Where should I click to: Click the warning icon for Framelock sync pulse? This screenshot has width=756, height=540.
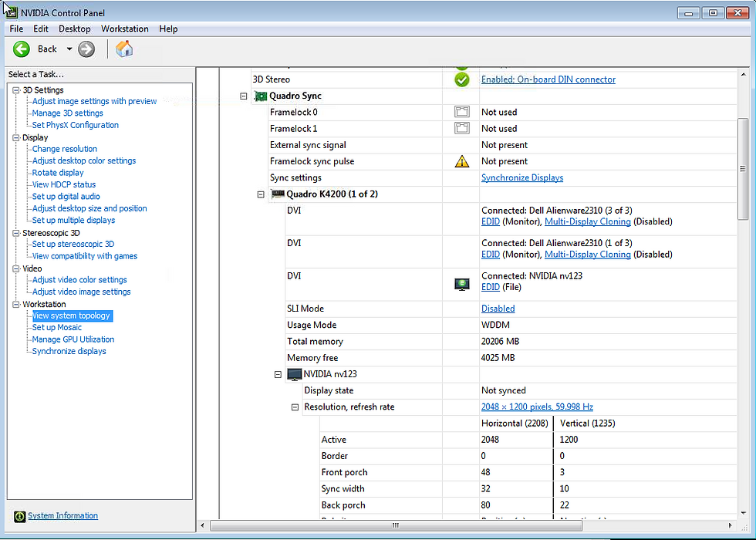462,161
